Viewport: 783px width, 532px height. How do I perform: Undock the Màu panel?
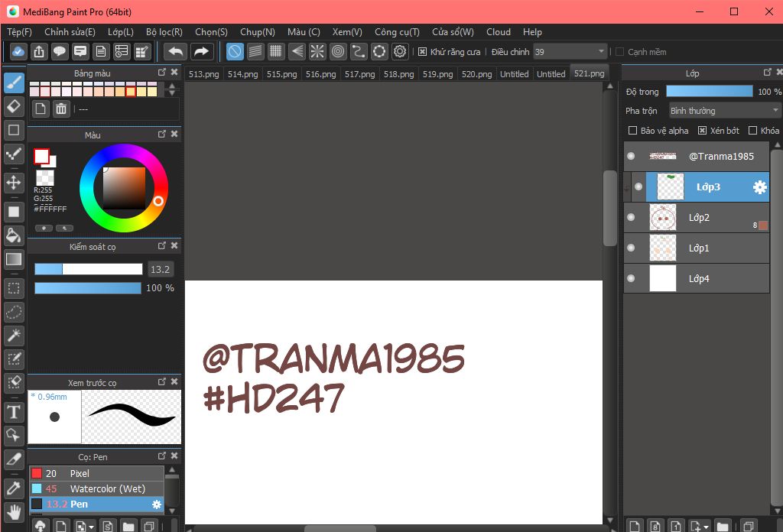tap(162, 134)
